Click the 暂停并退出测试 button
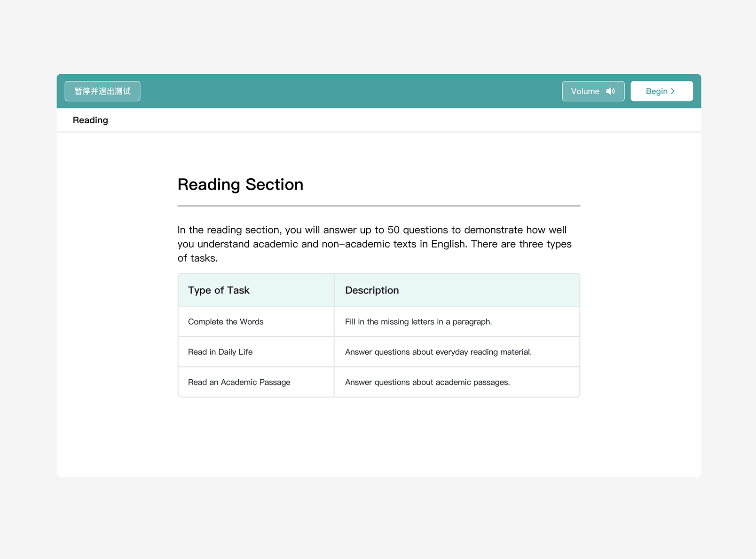The width and height of the screenshot is (756, 559). pos(102,91)
